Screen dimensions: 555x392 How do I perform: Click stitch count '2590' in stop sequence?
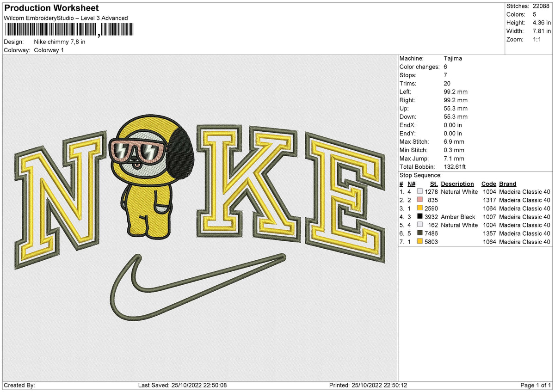[431, 208]
